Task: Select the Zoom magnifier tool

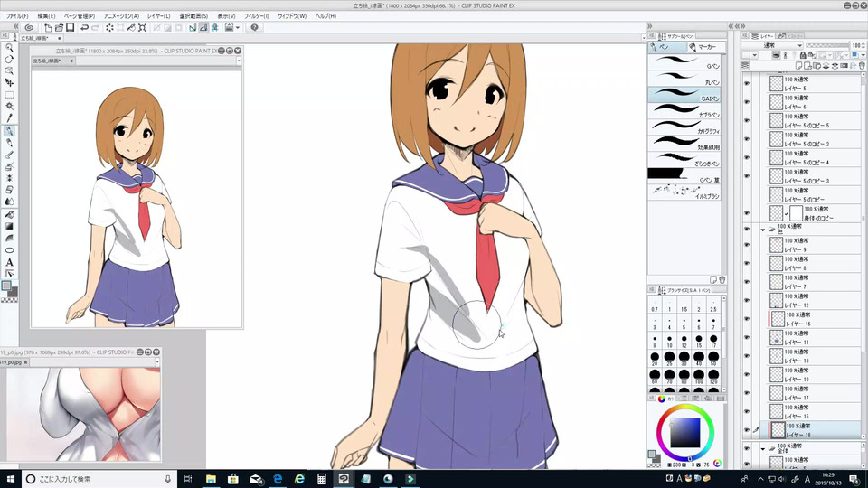Action: (x=9, y=48)
